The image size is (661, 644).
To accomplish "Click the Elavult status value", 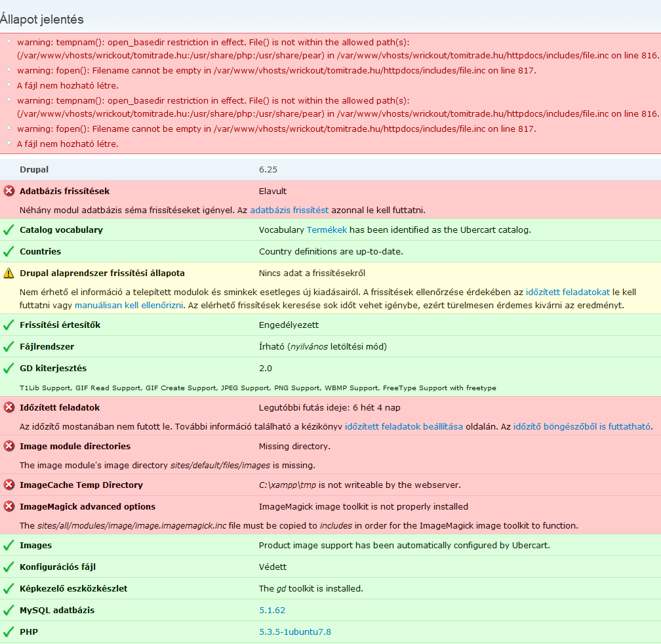I will pyautogui.click(x=273, y=191).
